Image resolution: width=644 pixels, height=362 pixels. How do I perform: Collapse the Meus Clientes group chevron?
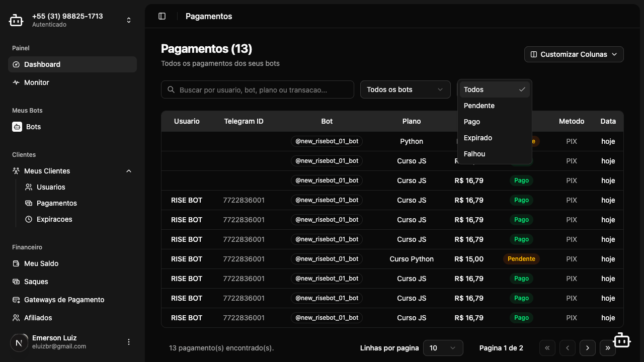[129, 171]
